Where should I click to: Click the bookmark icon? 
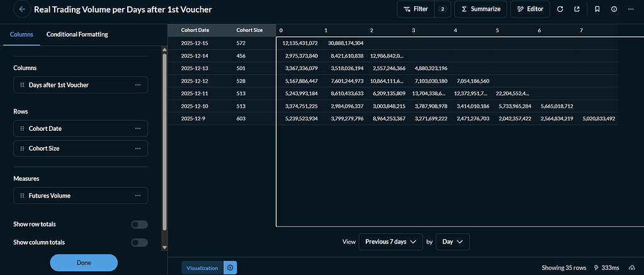point(597,9)
